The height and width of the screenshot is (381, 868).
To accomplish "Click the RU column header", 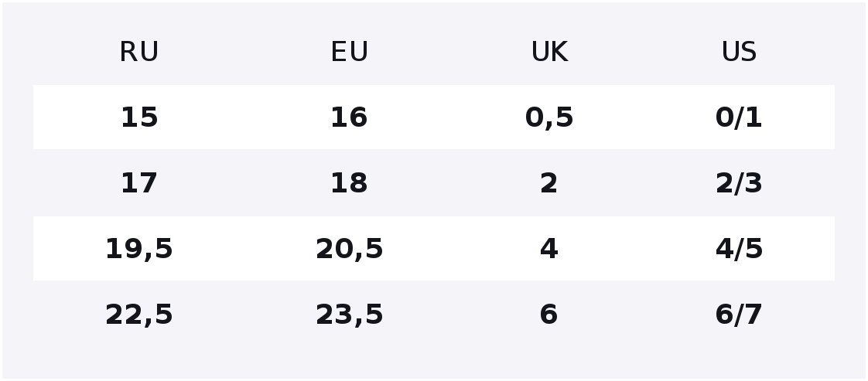I will point(139,52).
